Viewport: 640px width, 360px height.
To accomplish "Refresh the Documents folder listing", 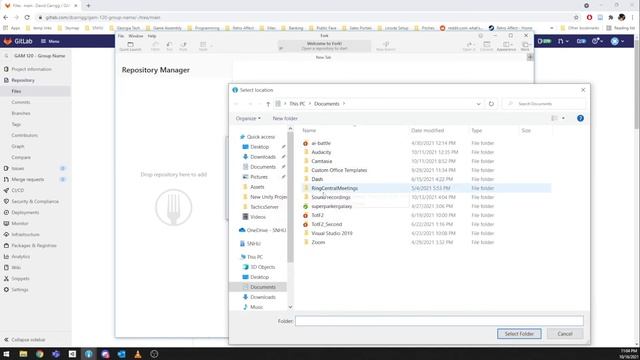I will pyautogui.click(x=491, y=104).
